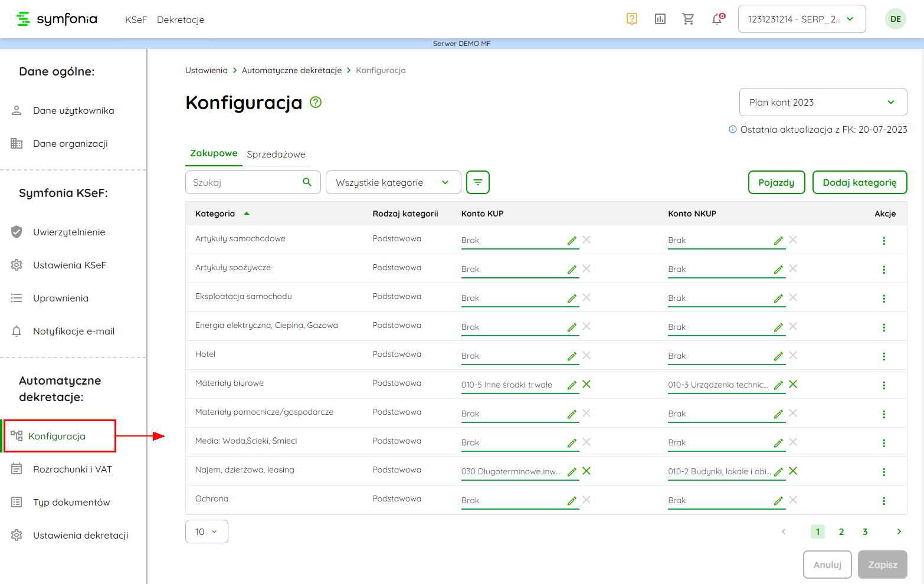Screen dimensions: 924x584
Task: Open actions menu for Ochrona row
Action: tap(884, 501)
